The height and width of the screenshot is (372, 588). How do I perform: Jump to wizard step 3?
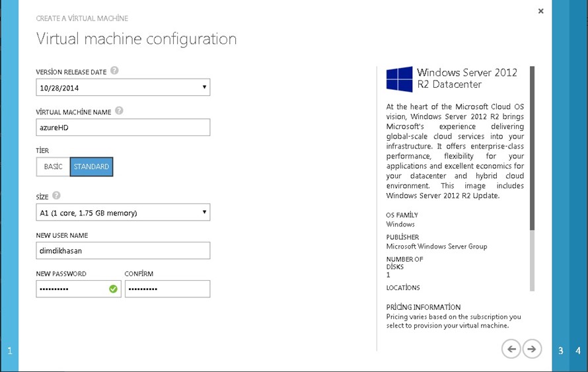[x=560, y=350]
